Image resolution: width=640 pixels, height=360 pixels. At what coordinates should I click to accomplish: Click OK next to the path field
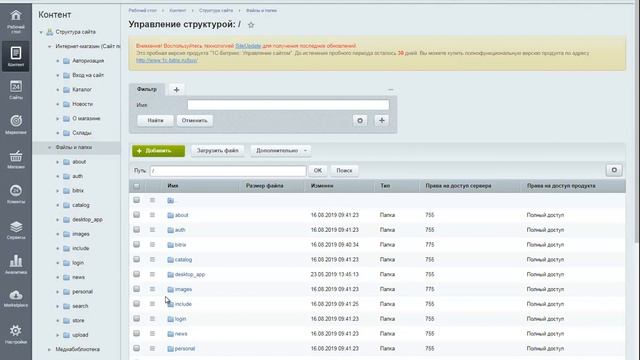pos(318,171)
